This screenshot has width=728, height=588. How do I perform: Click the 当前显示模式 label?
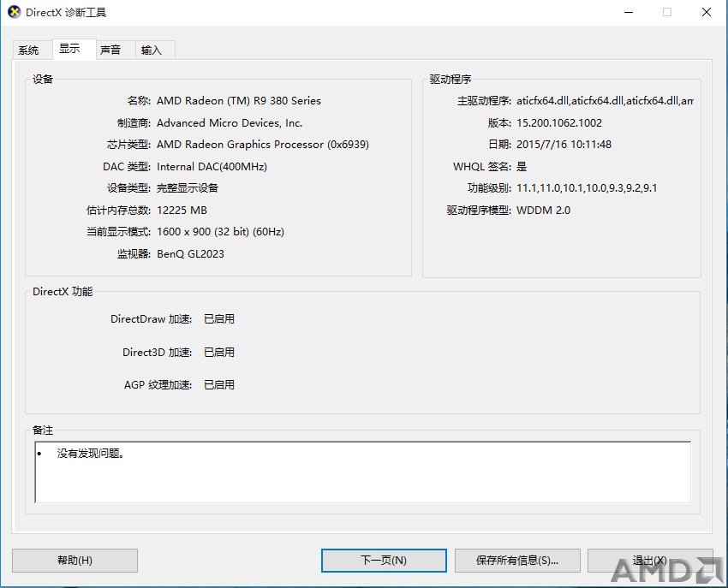coord(118,232)
